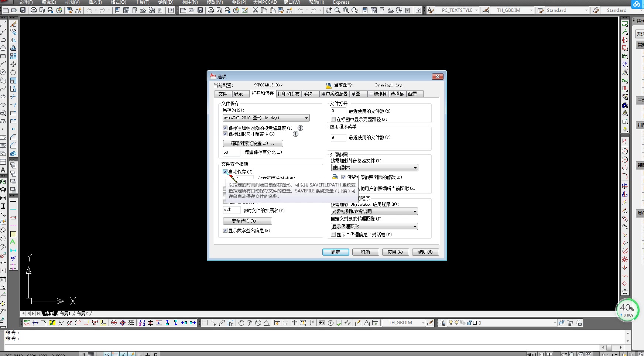Click the Save icon on the standard toolbar
Viewport: 644px width, 356px height.
(x=23, y=10)
